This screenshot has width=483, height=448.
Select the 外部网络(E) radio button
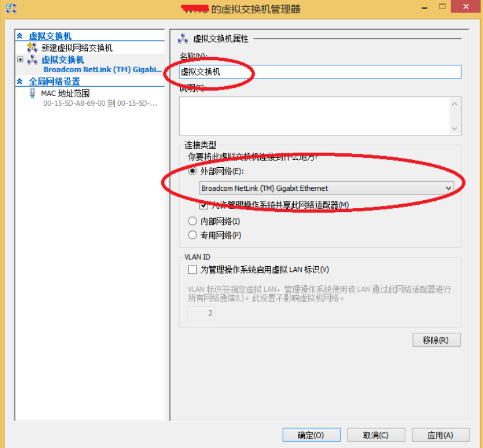click(x=193, y=171)
